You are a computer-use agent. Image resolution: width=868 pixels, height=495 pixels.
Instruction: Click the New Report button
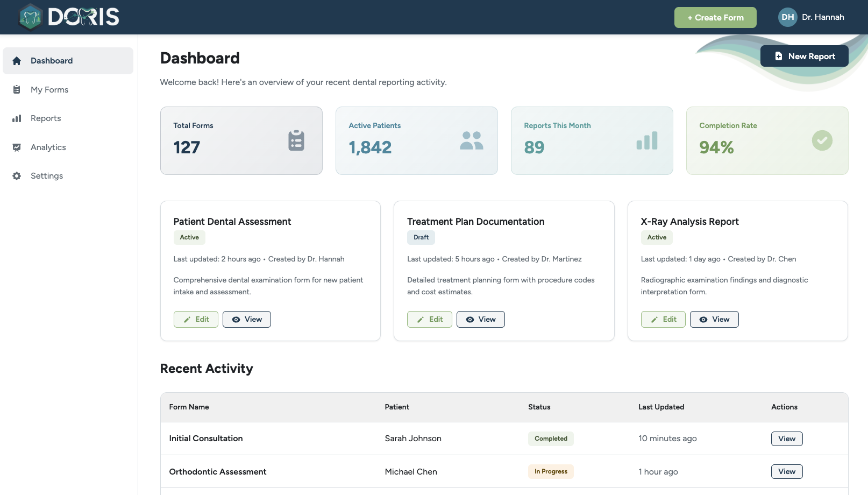(x=804, y=56)
